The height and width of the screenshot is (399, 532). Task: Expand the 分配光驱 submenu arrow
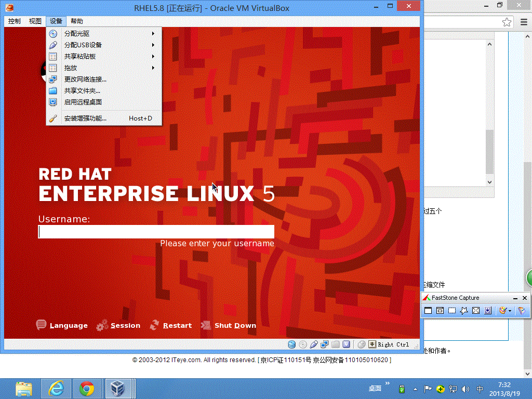[153, 34]
